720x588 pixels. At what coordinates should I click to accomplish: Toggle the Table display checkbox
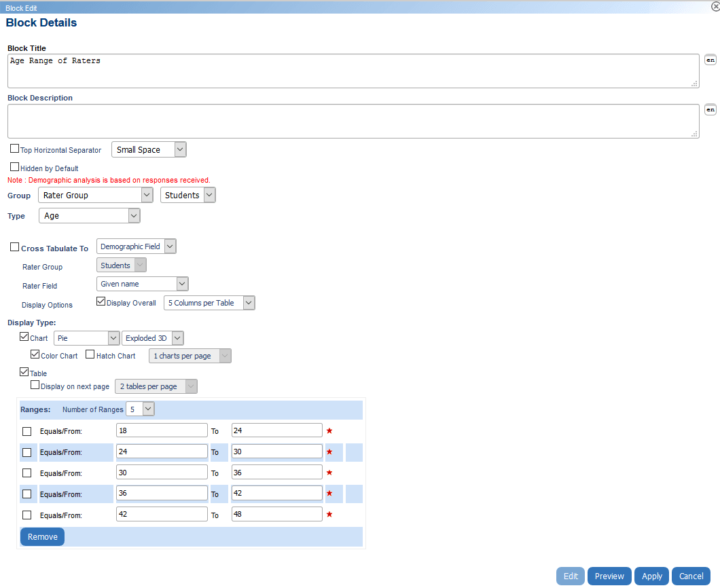coord(24,372)
